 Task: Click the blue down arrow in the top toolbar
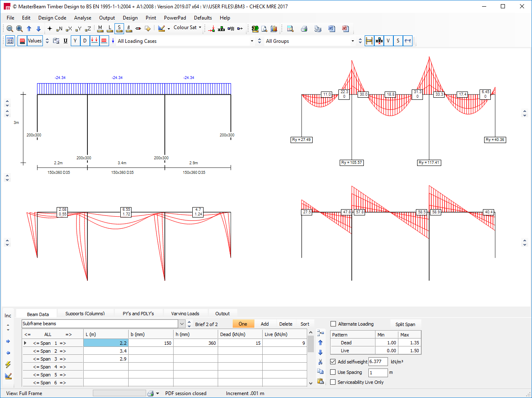[38, 29]
